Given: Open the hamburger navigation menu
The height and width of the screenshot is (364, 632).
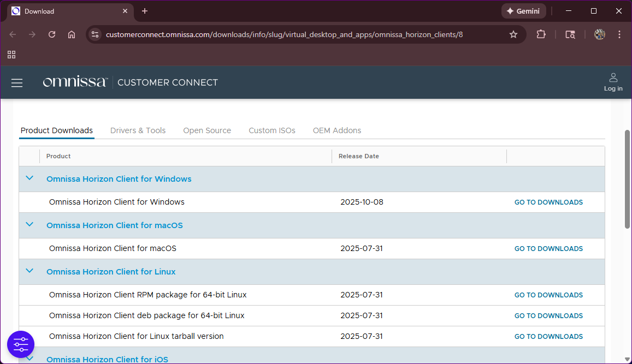Looking at the screenshot, I should pos(17,83).
